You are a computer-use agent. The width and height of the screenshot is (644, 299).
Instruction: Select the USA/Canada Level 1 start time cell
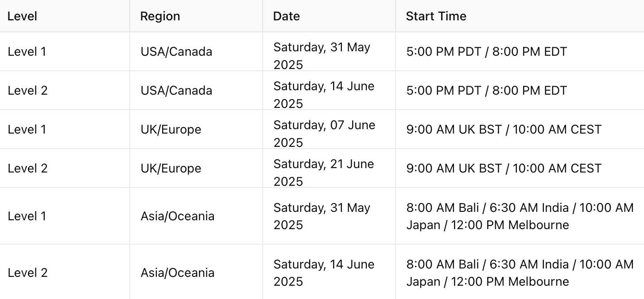point(486,52)
